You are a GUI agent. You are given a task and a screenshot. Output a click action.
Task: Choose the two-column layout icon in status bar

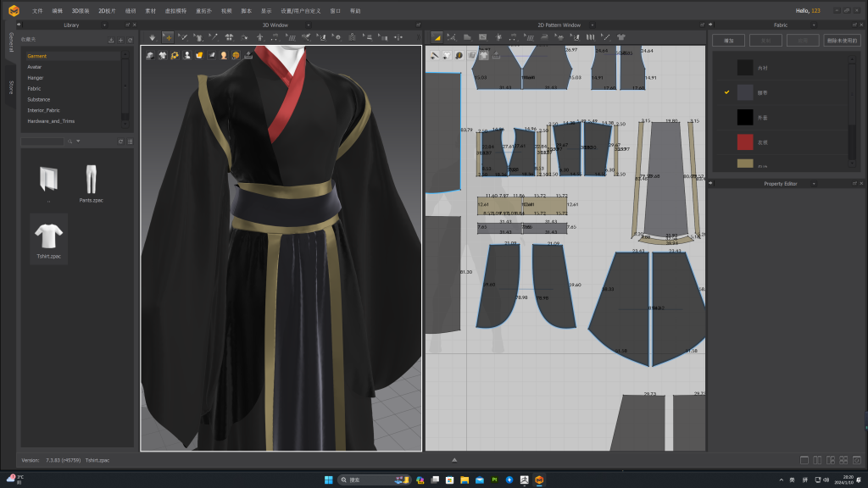click(x=817, y=460)
